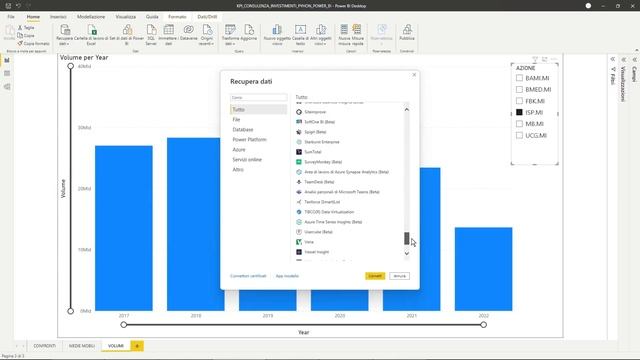Click the Misura rapida icon
Screen dimensions: 640x360
357,30
